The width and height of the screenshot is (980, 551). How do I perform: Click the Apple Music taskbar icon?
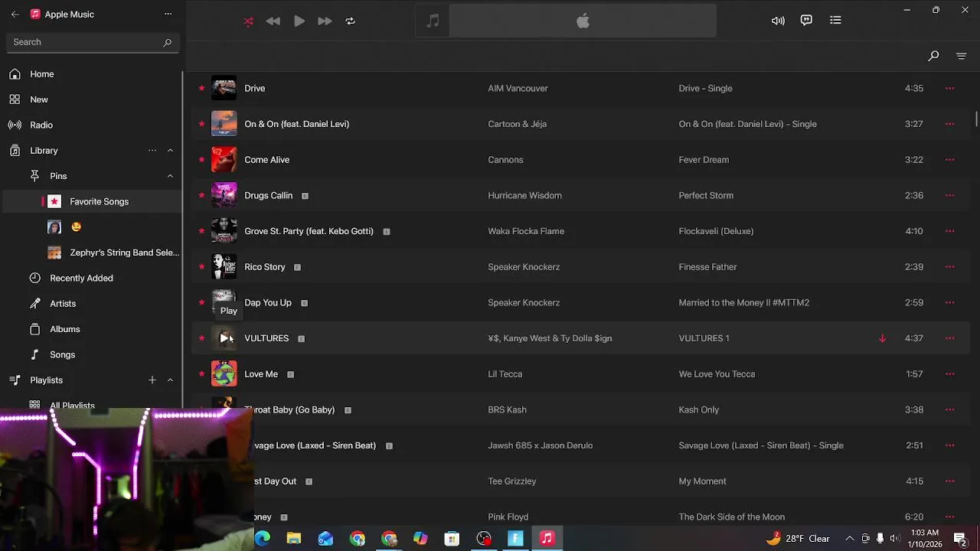pyautogui.click(x=547, y=539)
